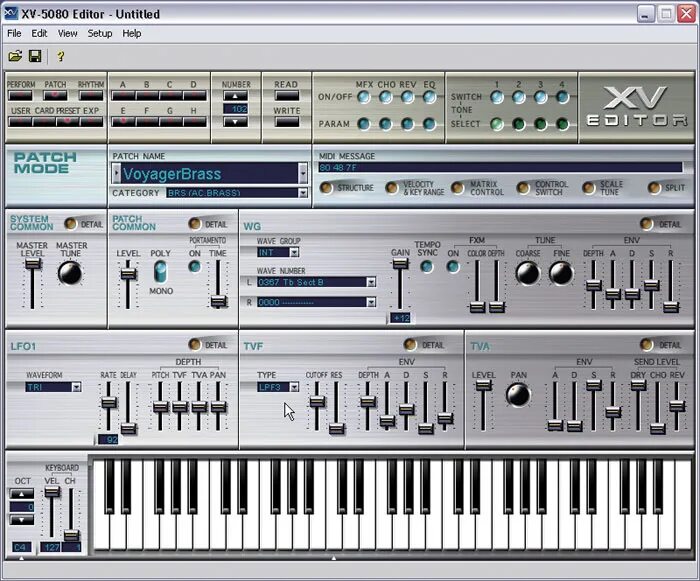This screenshot has width=700, height=581.
Task: Raise keyboard octave with OCT up arrow
Action: pyautogui.click(x=21, y=493)
